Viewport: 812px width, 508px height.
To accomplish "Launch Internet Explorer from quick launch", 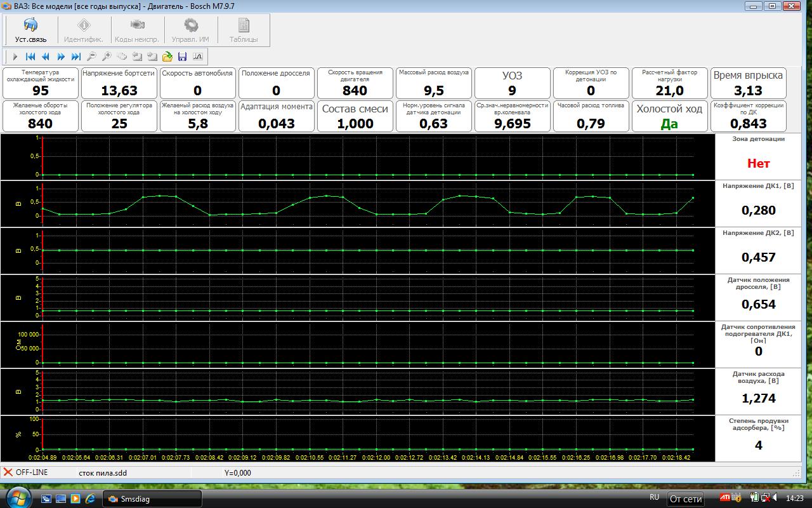I will pyautogui.click(x=89, y=498).
